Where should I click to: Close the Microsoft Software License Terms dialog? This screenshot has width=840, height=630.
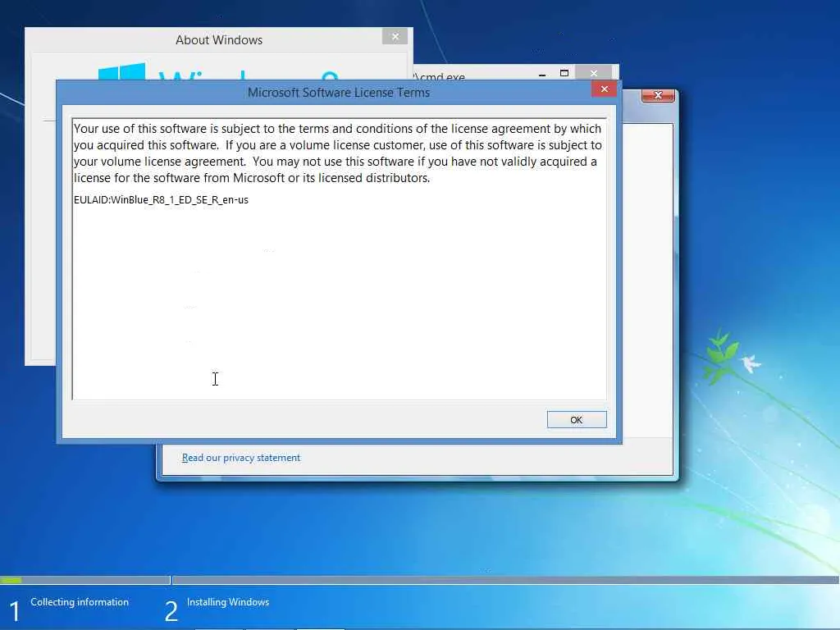(604, 89)
